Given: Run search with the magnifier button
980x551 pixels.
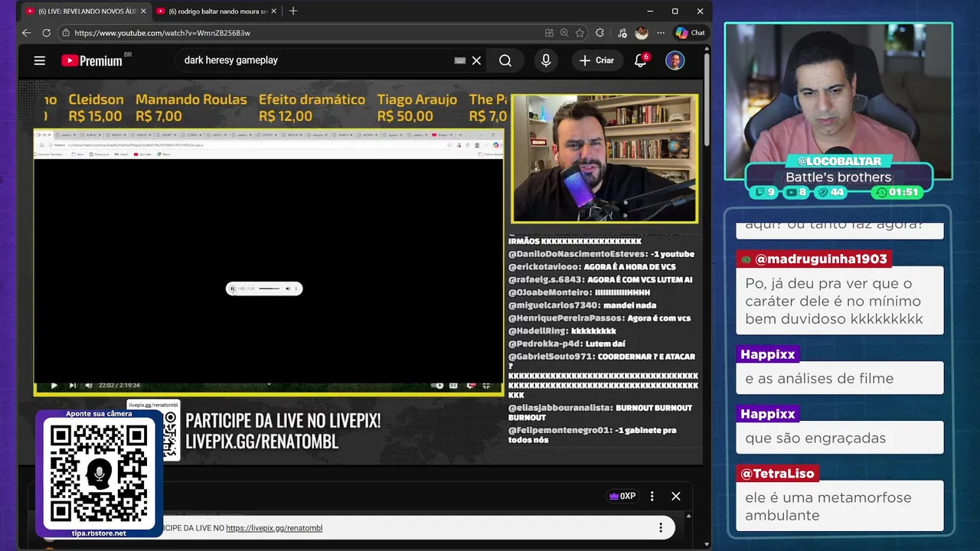Looking at the screenshot, I should (505, 60).
